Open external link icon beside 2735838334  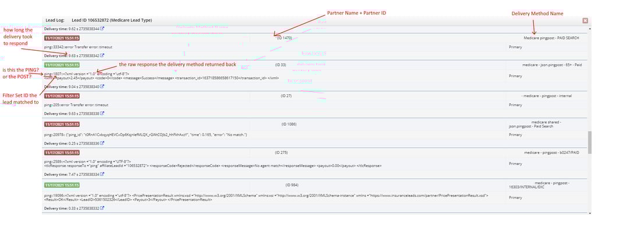point(102,174)
